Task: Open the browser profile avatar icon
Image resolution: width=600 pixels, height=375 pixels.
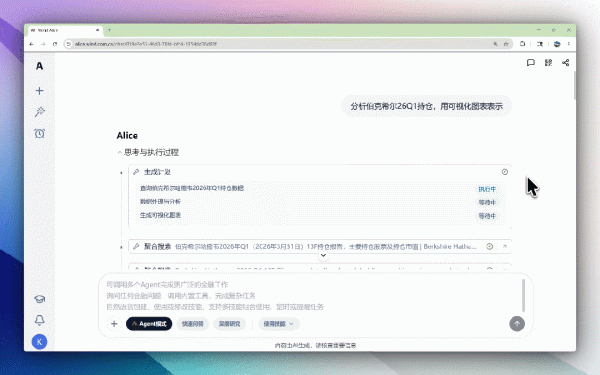Action: click(x=557, y=44)
